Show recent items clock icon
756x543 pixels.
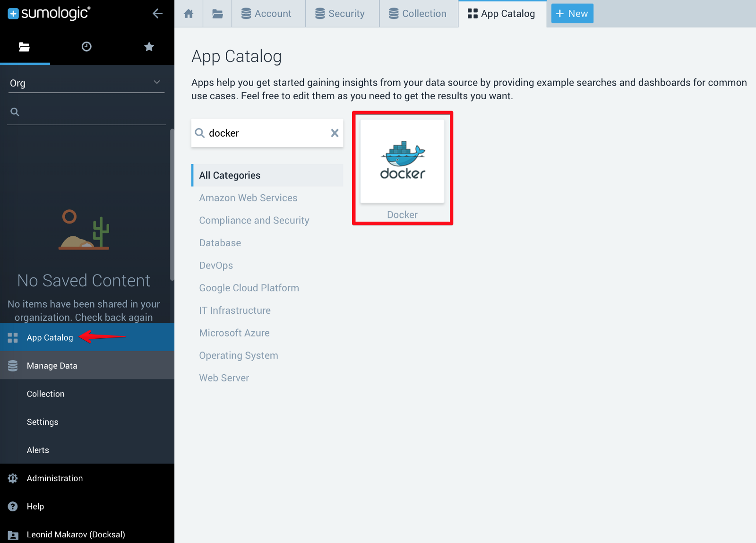pyautogui.click(x=86, y=46)
